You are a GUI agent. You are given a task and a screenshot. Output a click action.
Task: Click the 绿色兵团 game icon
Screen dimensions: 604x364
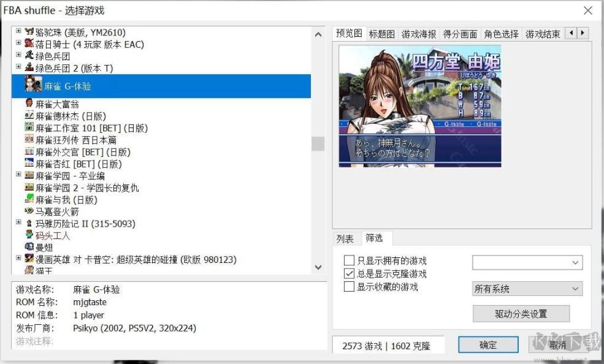[x=29, y=55]
